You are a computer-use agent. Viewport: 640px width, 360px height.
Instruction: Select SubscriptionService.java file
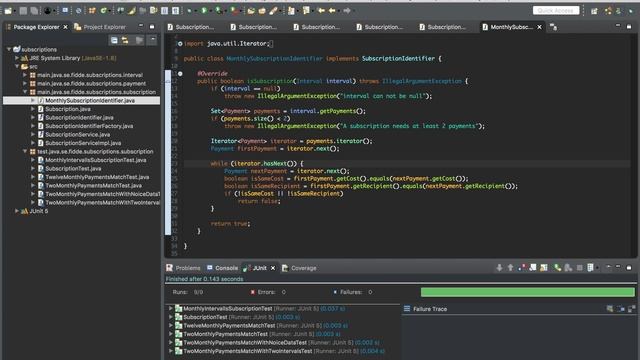point(77,135)
